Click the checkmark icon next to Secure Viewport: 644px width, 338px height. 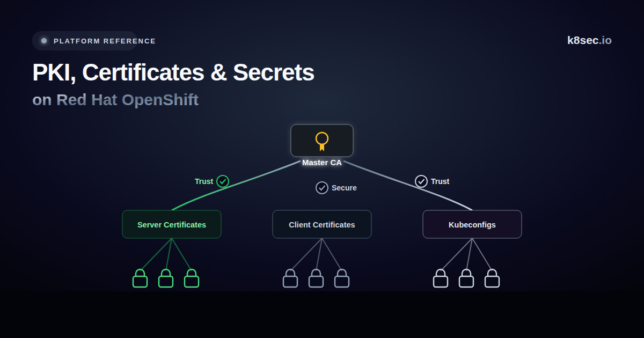322,188
